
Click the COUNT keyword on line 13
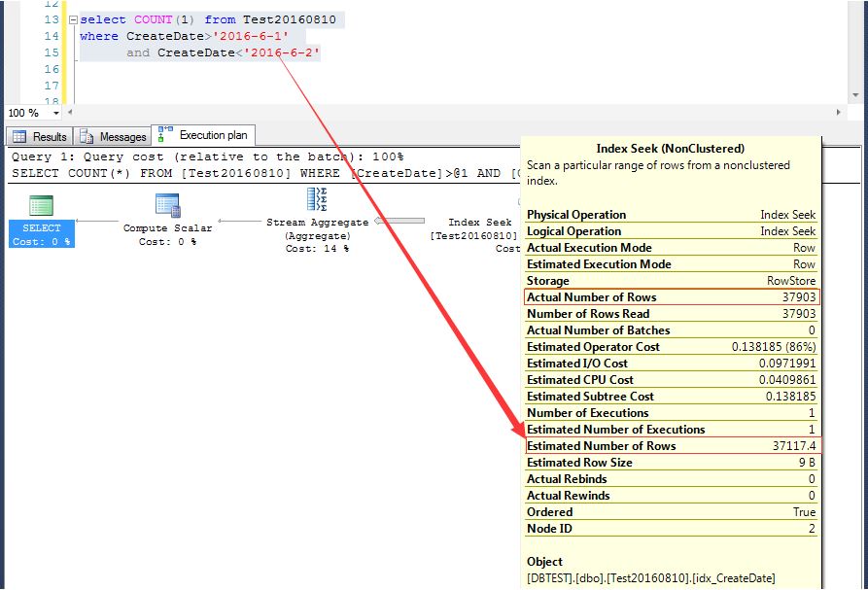click(x=154, y=19)
